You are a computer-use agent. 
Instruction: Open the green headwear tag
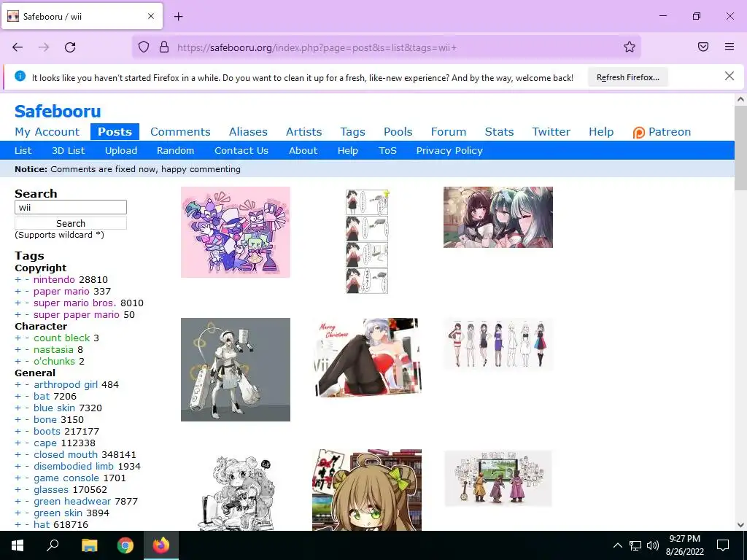click(x=72, y=502)
